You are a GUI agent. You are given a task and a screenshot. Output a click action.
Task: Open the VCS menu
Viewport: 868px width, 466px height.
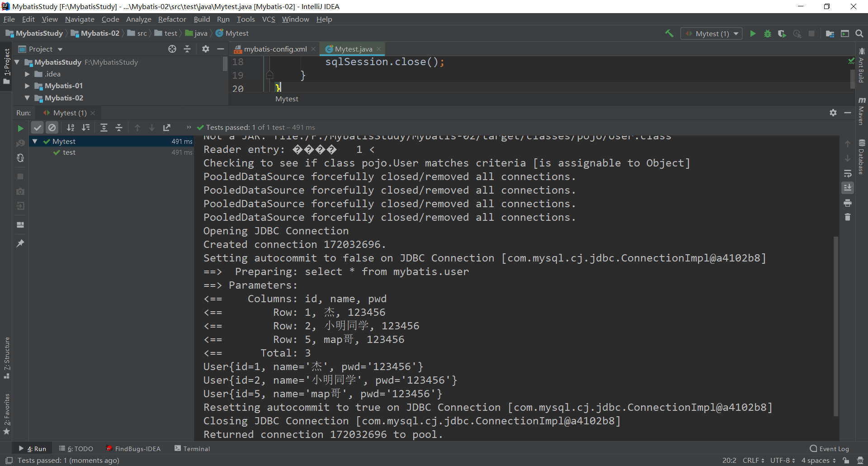pos(269,19)
